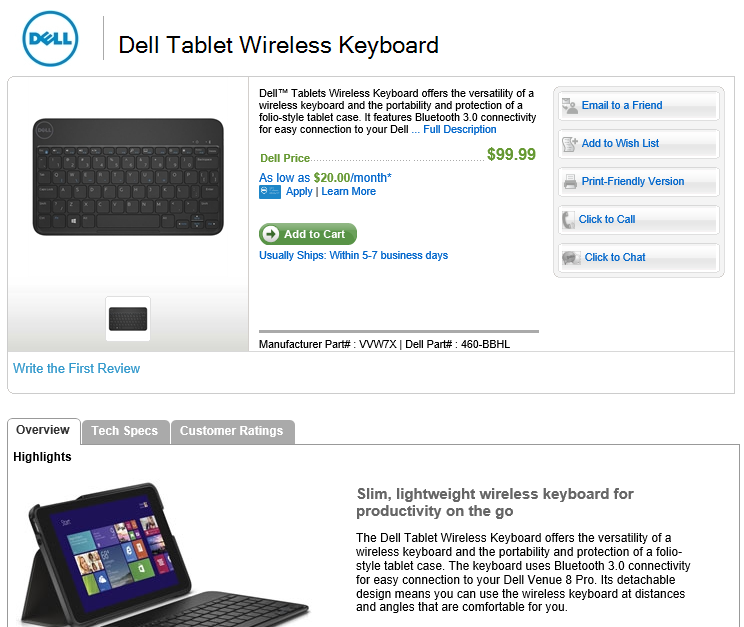Select the Overview tab
This screenshot has width=744, height=627.
43,430
